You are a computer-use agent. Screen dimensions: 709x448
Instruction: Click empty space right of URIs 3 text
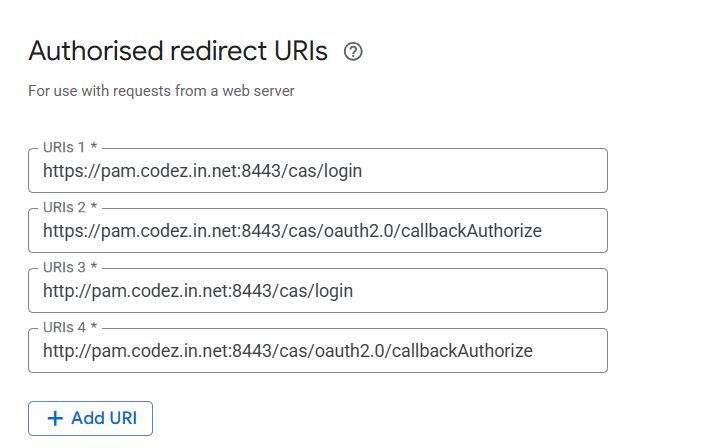480,291
